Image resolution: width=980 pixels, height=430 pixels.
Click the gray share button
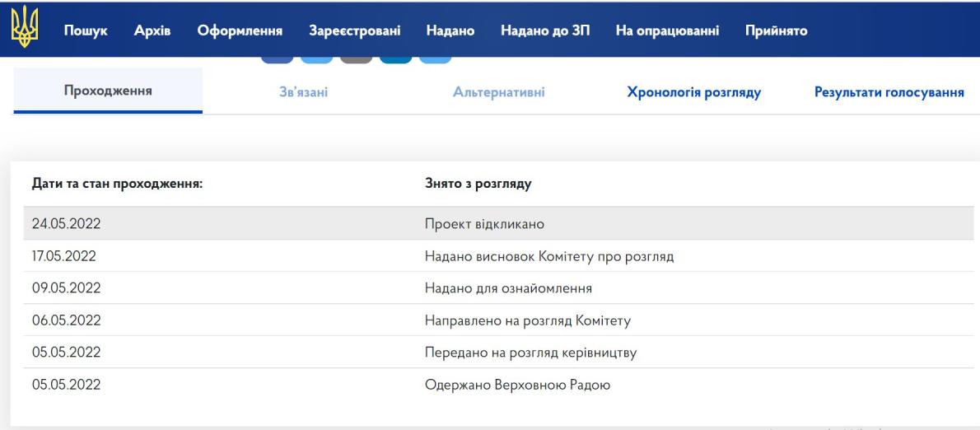pos(357,60)
